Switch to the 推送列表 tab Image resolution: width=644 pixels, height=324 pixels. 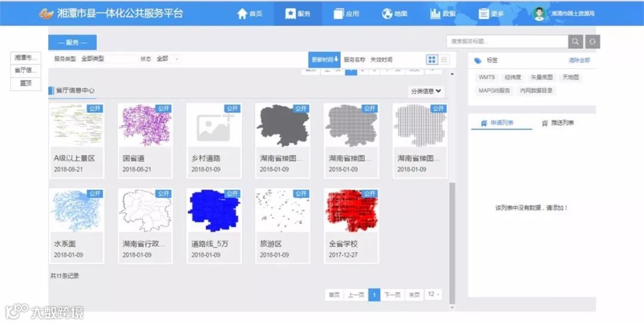click(x=558, y=123)
